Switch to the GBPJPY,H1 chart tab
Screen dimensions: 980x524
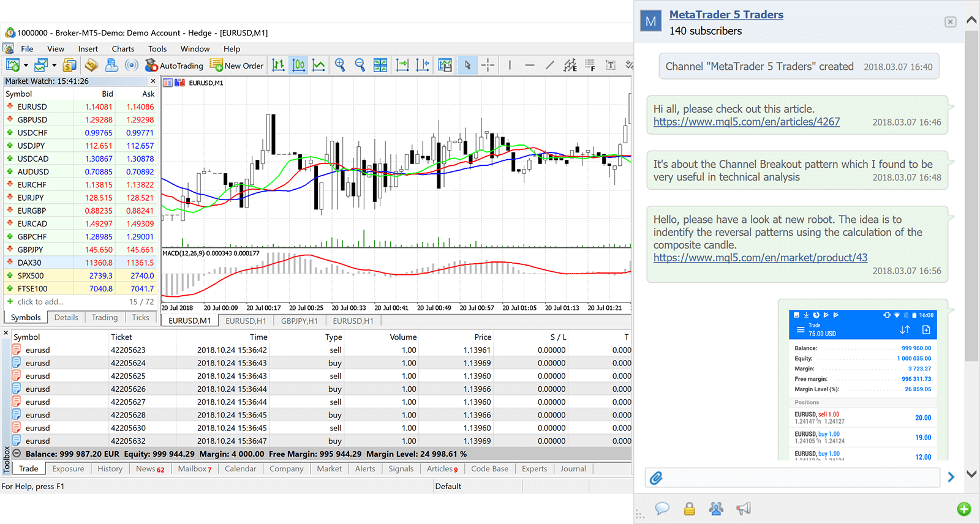[x=299, y=321]
